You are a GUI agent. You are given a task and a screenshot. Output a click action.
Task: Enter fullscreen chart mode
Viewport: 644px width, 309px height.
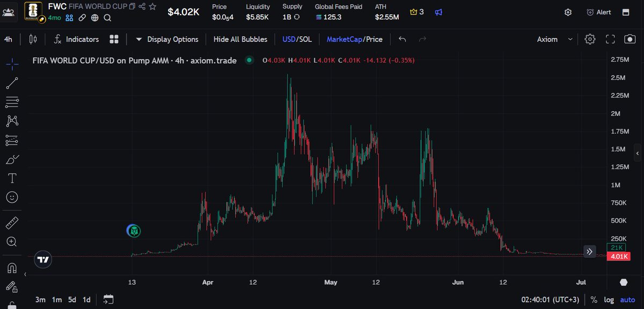(610, 39)
